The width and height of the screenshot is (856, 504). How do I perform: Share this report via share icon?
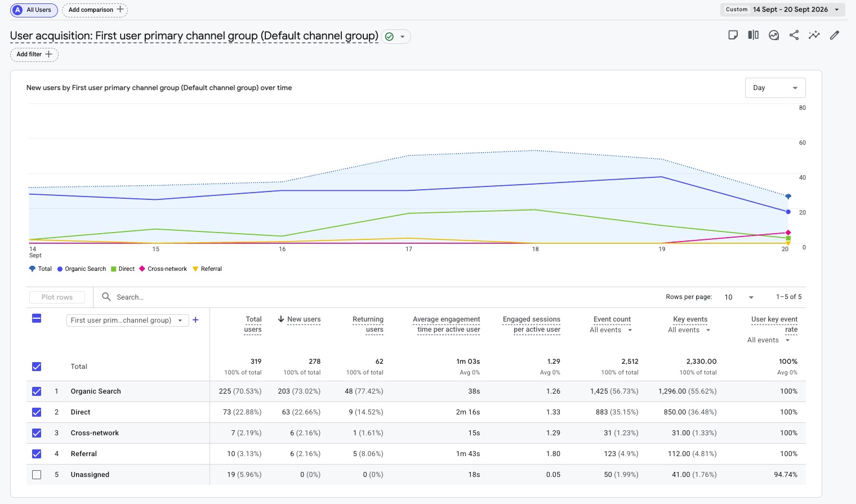click(x=794, y=35)
